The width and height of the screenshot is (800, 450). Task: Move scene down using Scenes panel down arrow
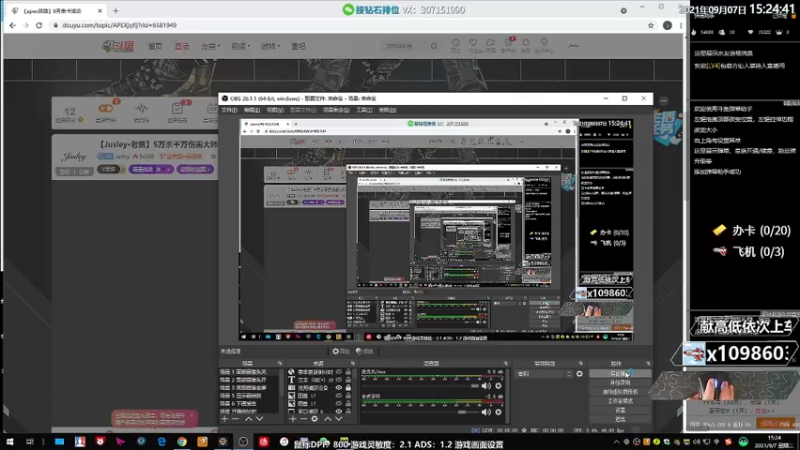point(259,418)
